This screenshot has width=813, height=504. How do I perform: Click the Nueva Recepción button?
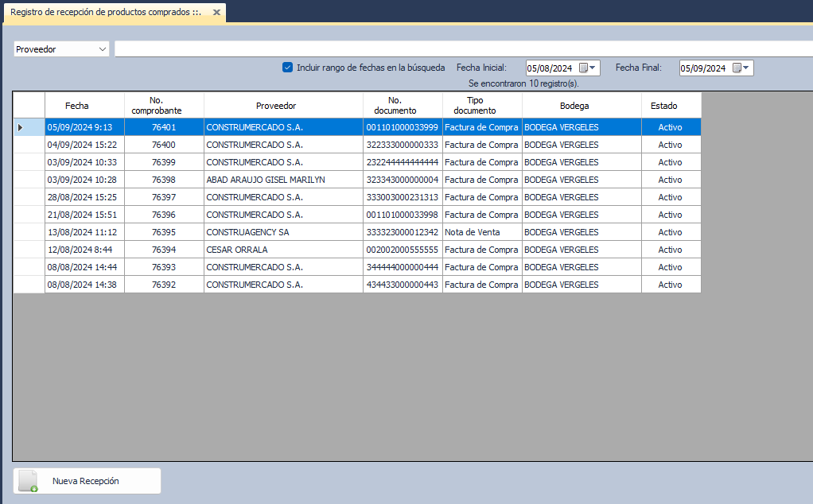(87, 481)
